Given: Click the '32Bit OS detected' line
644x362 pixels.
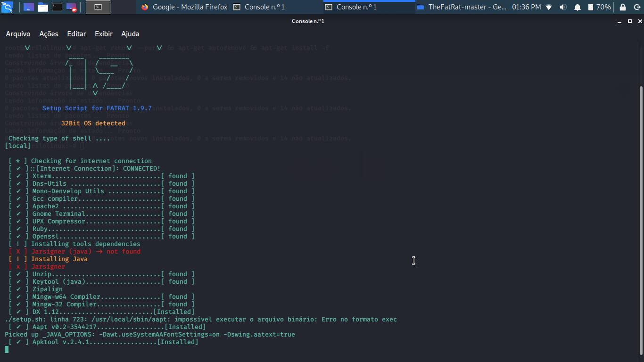Looking at the screenshot, I should [x=93, y=123].
